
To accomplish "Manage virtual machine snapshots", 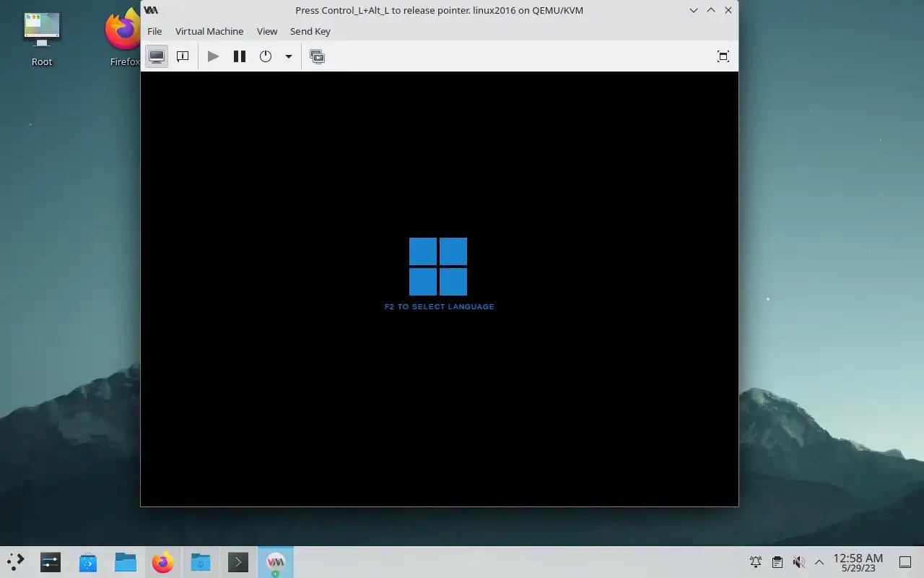I will 317,56.
